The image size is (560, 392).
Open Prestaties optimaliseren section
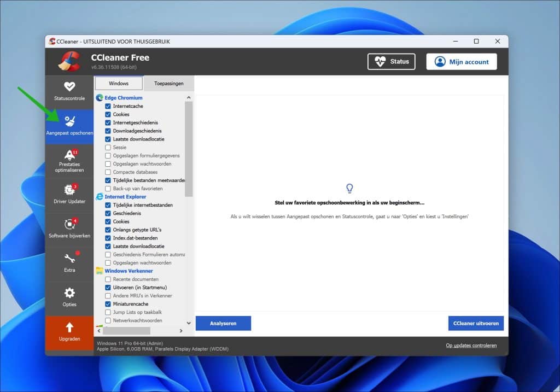[x=69, y=161]
